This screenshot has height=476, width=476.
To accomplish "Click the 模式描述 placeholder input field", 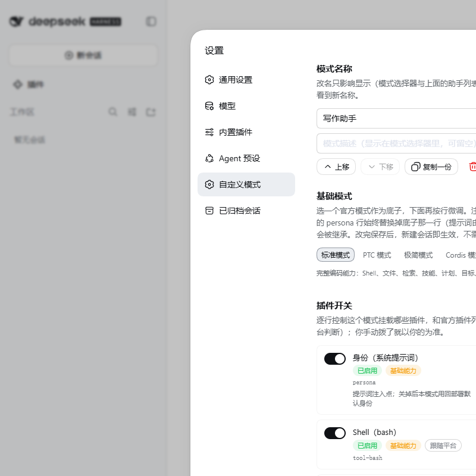I will 396,143.
